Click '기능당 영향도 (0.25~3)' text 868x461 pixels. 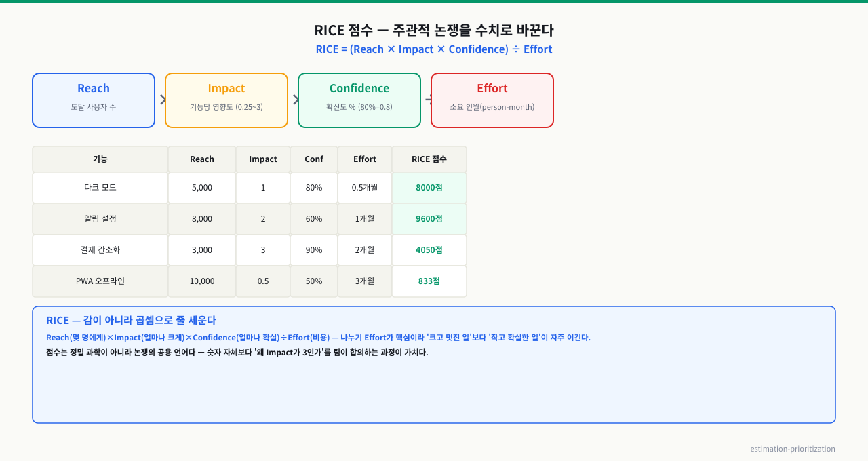pos(226,107)
